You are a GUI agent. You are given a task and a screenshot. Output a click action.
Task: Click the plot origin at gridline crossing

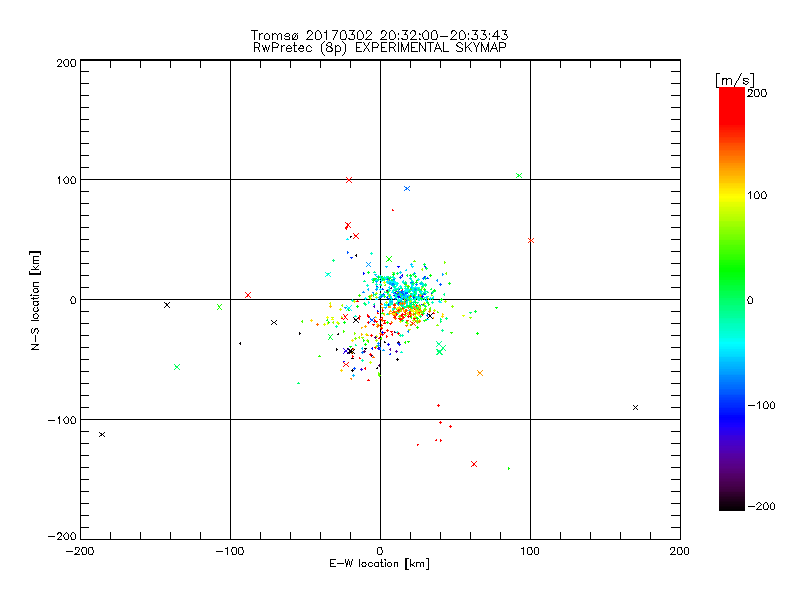[380, 299]
